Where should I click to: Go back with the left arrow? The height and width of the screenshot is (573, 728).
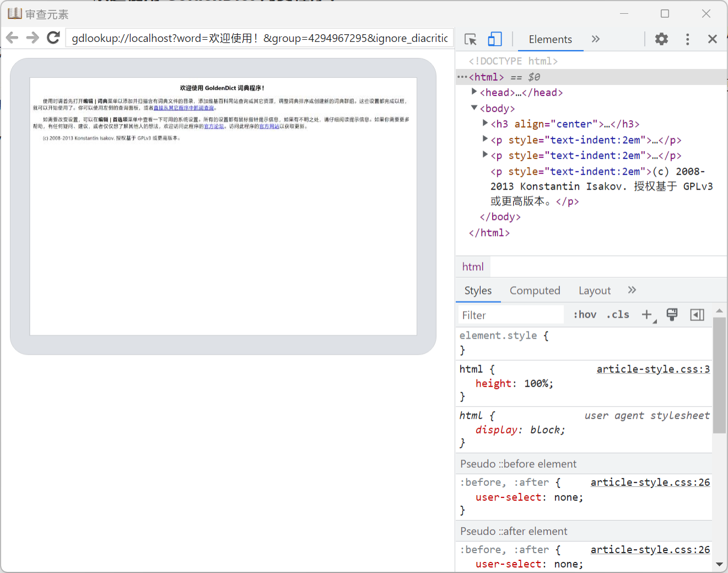coord(12,38)
